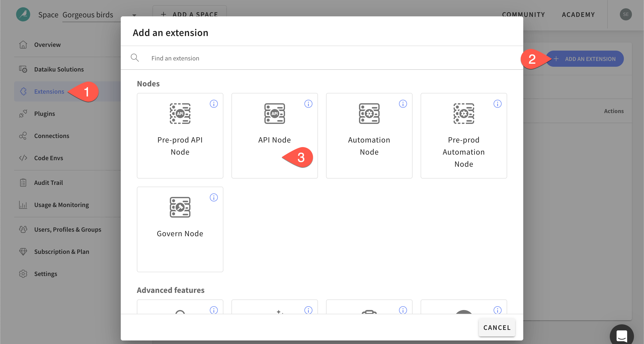Open the Plugins sidebar icon
Screen dimensions: 644x344
click(x=23, y=113)
